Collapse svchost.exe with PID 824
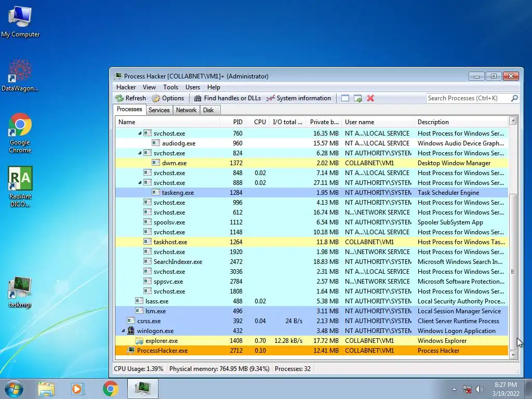Image resolution: width=532 pixels, height=399 pixels. (x=140, y=153)
